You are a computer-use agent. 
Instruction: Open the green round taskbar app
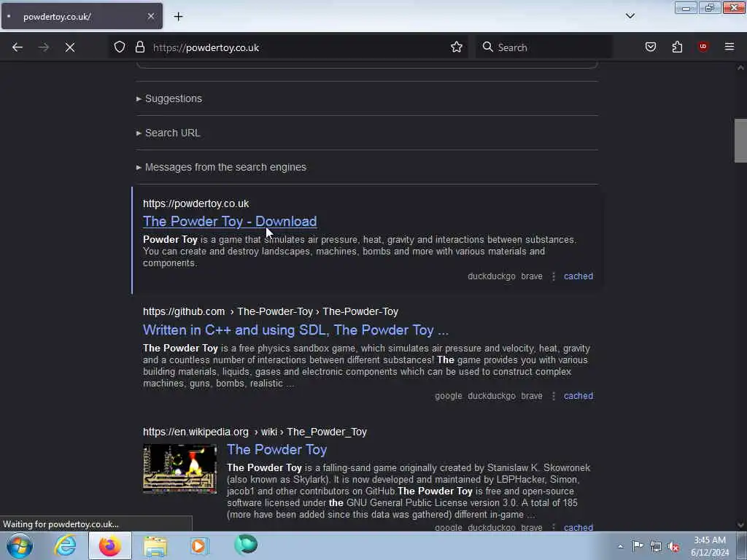click(245, 545)
